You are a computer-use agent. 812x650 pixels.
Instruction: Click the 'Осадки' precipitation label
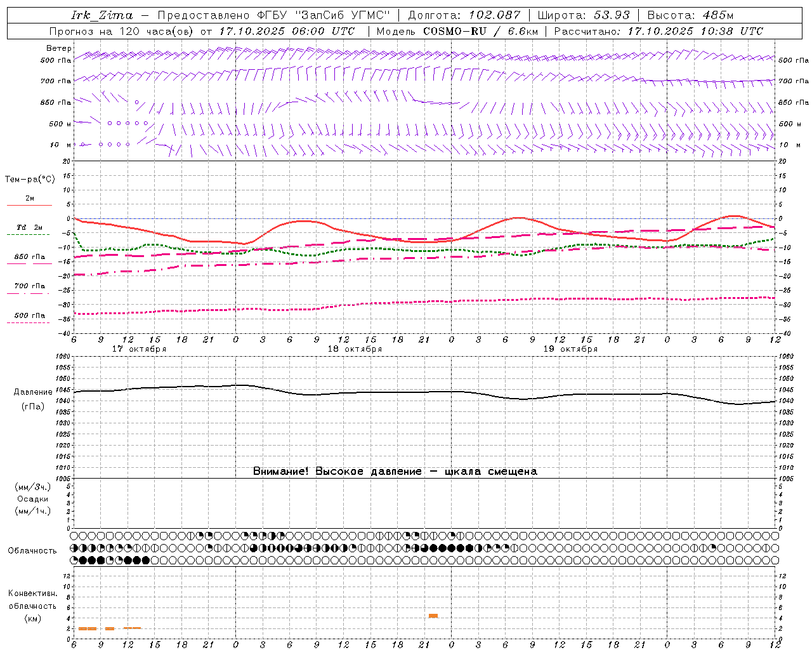(x=33, y=499)
